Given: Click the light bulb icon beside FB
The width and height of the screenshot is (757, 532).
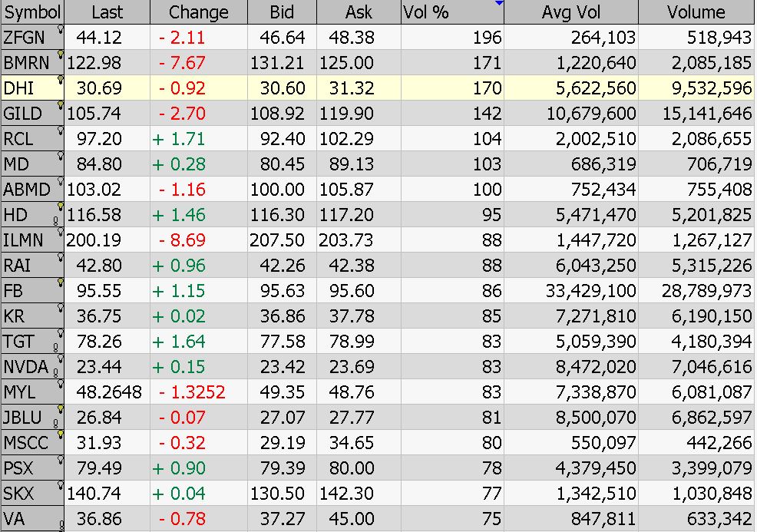Looking at the screenshot, I should pyautogui.click(x=61, y=283).
